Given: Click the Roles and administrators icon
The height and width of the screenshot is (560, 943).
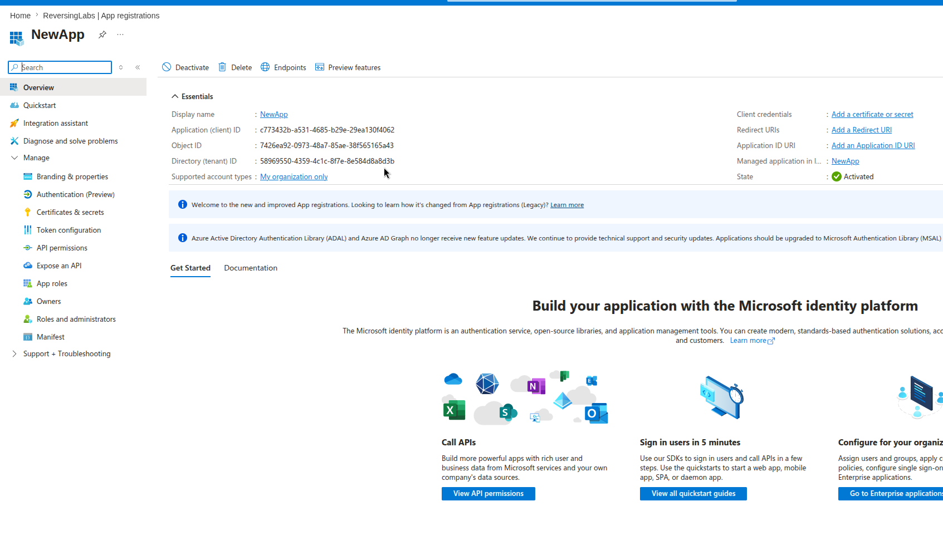Looking at the screenshot, I should tap(28, 319).
